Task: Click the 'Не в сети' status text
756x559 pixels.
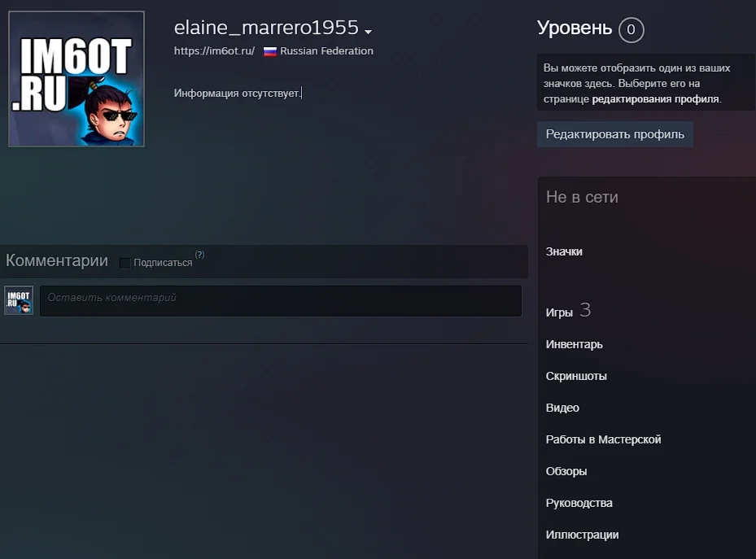Action: (582, 197)
